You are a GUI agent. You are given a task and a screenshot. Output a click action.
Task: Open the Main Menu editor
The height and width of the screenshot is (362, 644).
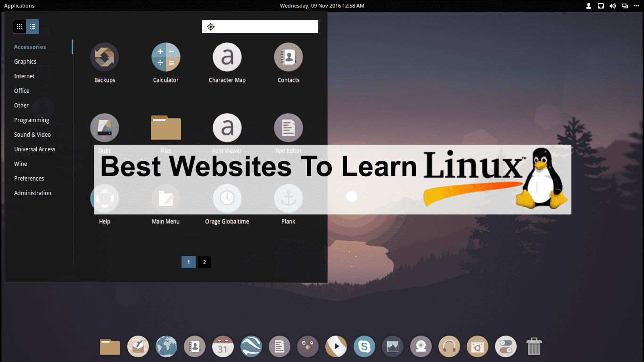point(166,198)
